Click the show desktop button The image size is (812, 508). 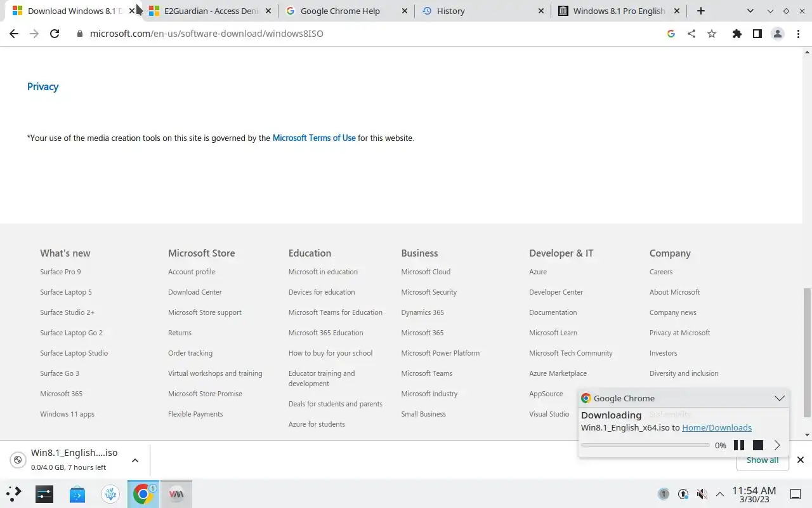[x=796, y=494]
